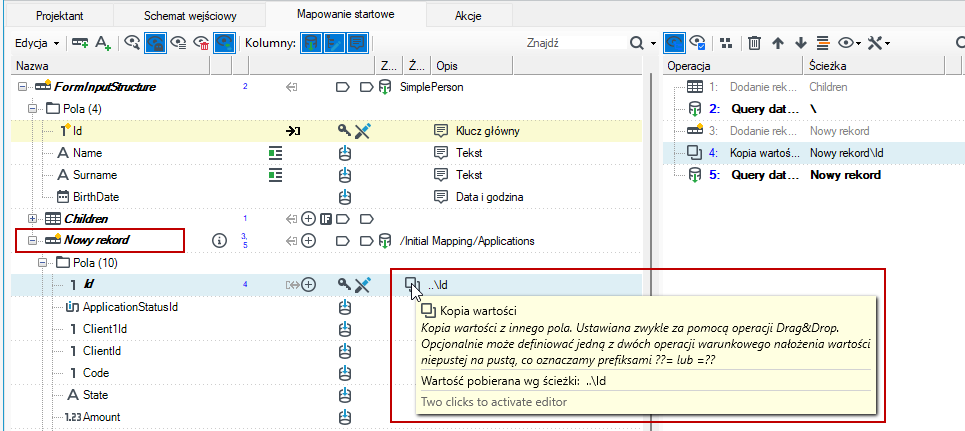Image resolution: width=965 pixels, height=431 pixels.
Task: Select the Code field row
Action: coord(326,373)
